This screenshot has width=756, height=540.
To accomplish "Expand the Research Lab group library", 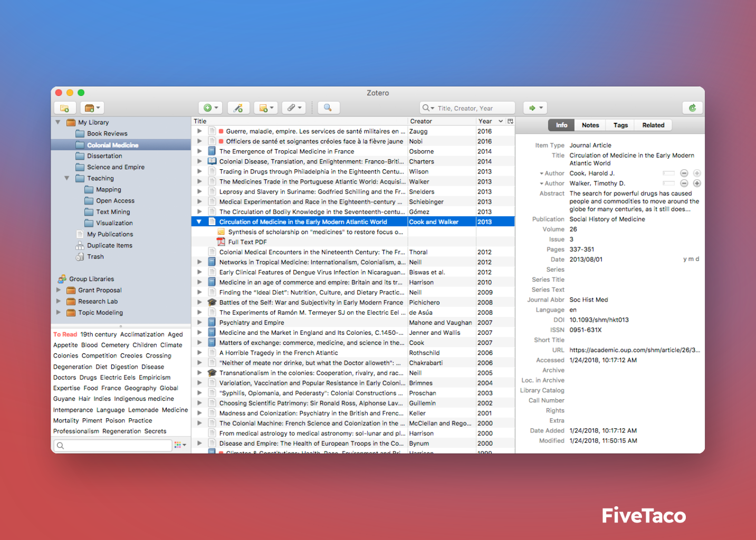I will point(59,301).
